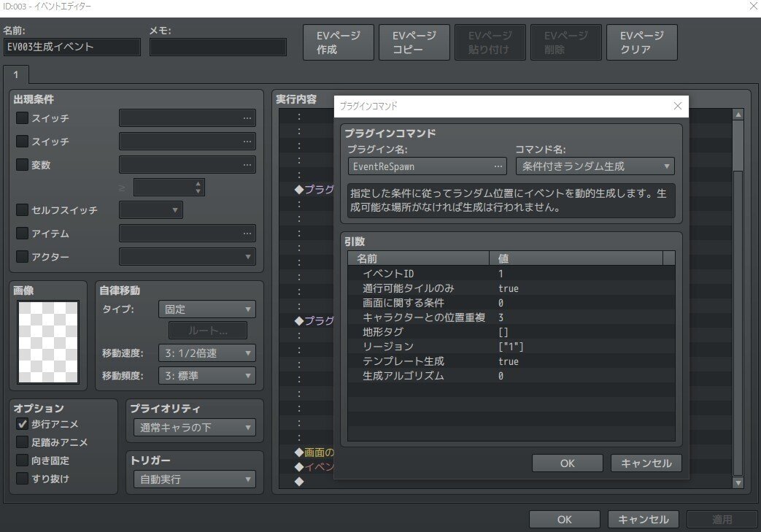Confirm the plugin command with OK
Viewport: 761px width, 532px height.
(x=567, y=463)
